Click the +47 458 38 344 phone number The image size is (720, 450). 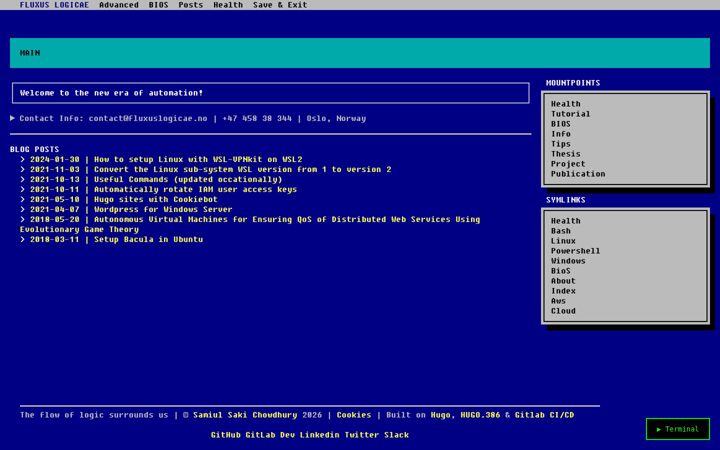pyautogui.click(x=257, y=118)
